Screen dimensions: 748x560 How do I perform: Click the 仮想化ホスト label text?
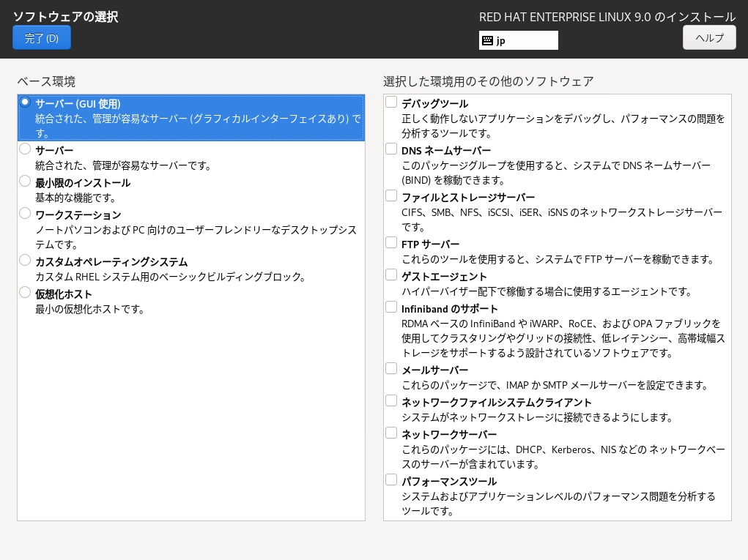point(64,294)
